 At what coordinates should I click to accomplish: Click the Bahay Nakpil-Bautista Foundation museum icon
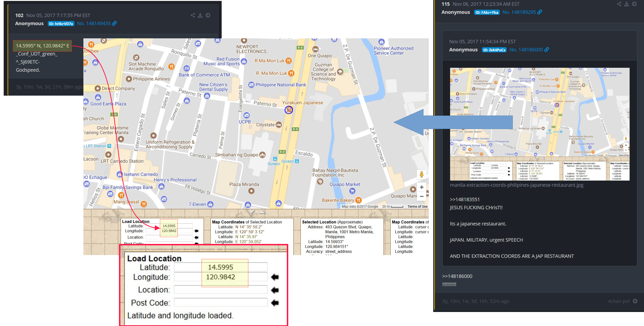pyautogui.click(x=320, y=182)
